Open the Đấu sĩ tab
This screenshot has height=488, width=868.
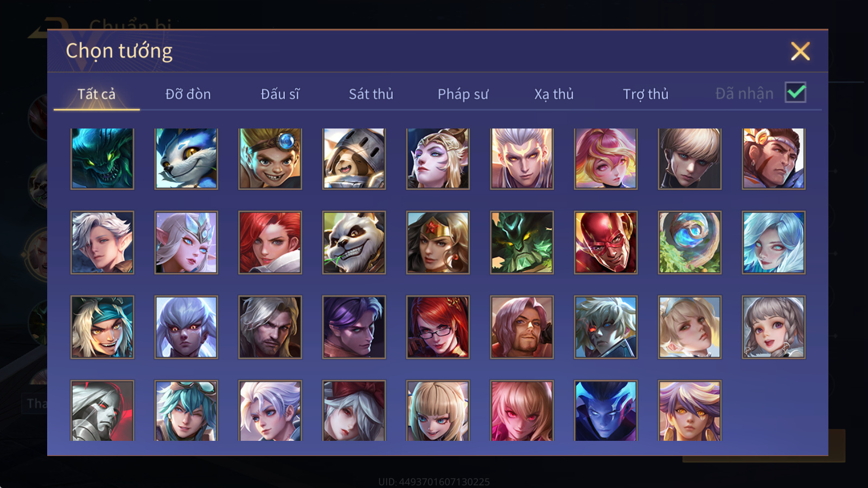280,94
